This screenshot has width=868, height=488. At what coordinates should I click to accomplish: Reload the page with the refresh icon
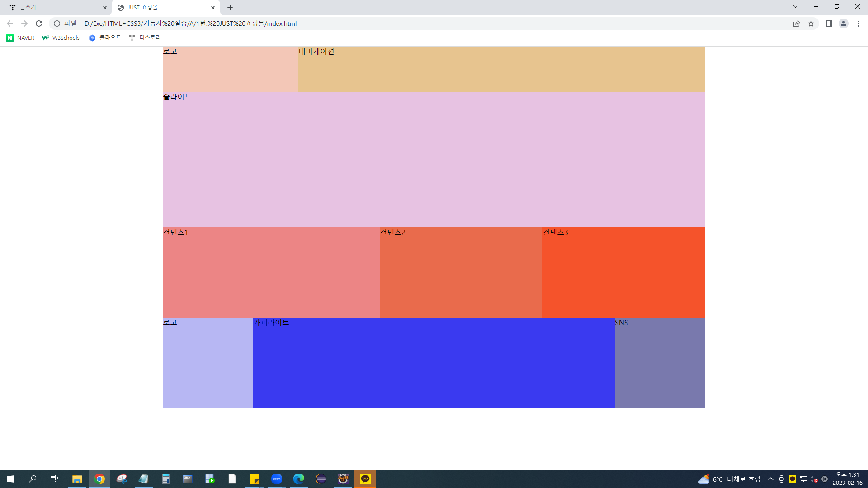point(39,23)
